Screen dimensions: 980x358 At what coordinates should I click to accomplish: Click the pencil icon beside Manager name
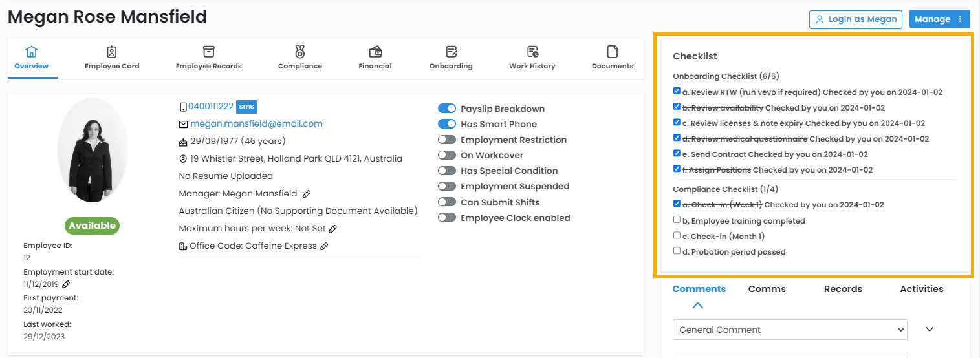tap(307, 194)
